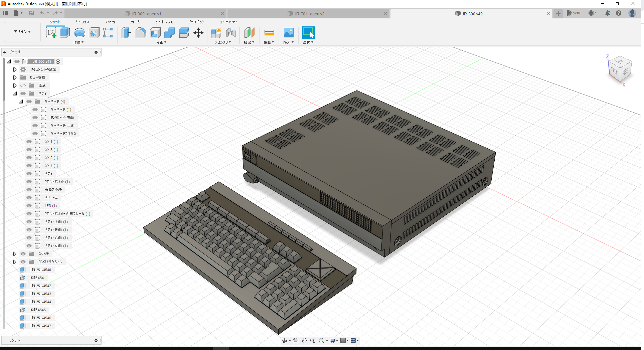Select the Create Sketch tool

point(51,32)
